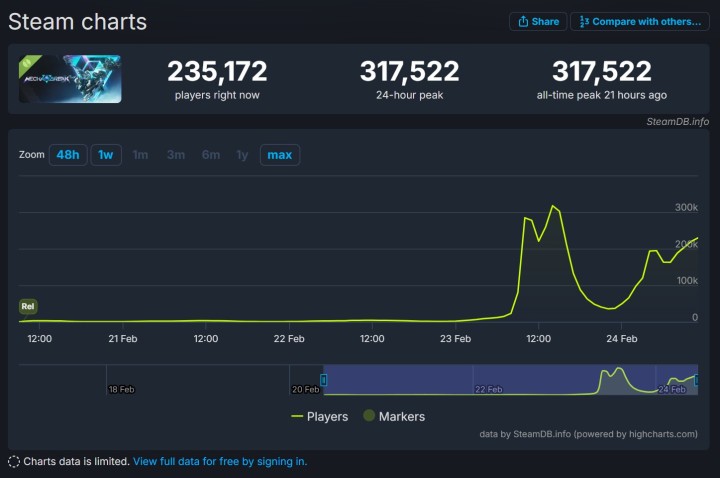Click the 300k y-axis label
Viewport: 720px width, 478px height.
click(x=686, y=207)
